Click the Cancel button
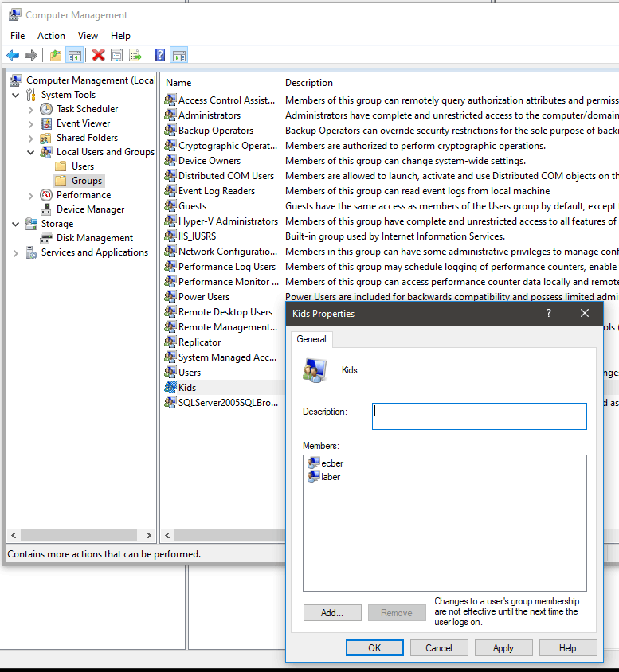 (x=438, y=647)
